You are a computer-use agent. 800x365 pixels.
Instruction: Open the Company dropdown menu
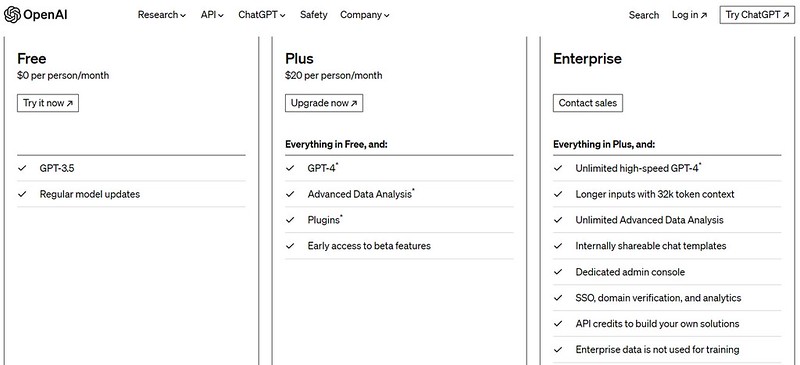click(x=364, y=15)
